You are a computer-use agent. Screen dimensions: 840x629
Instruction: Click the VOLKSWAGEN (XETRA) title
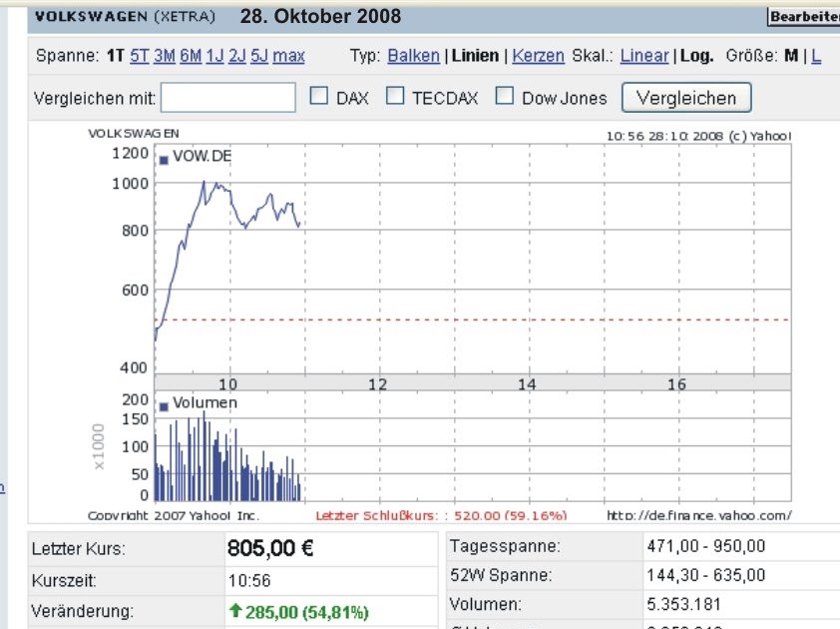pyautogui.click(x=125, y=17)
